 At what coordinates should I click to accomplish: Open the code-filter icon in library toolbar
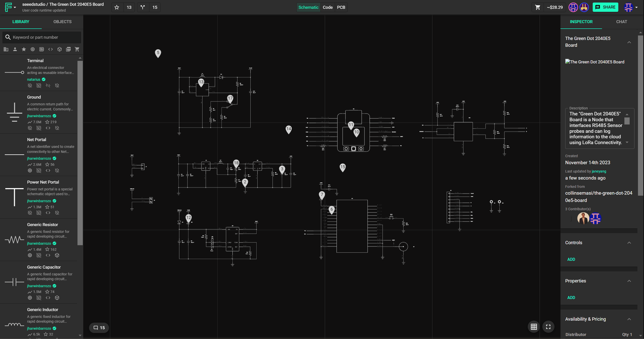pos(51,49)
